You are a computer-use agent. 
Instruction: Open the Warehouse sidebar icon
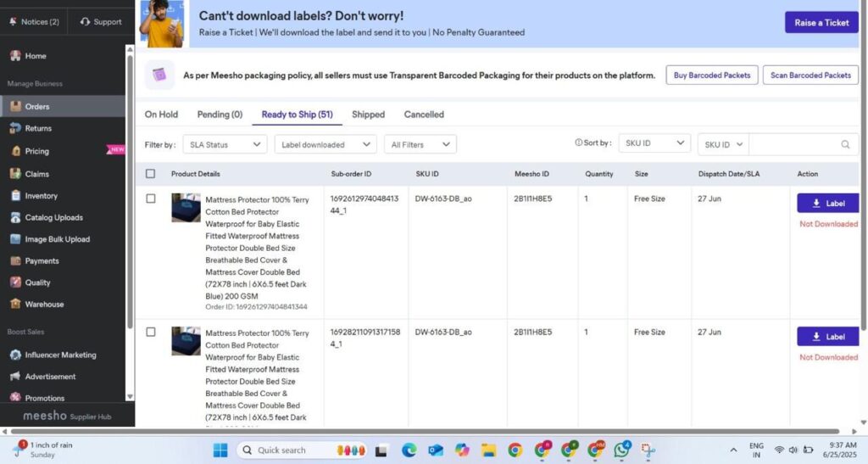[15, 304]
